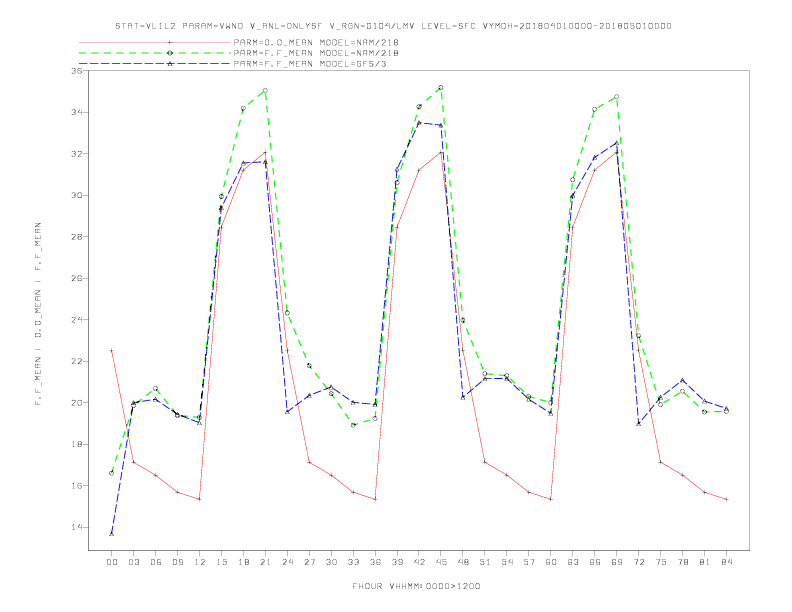Viewport: 792px width, 612px height.
Task: Click the blue dashed line legend sample
Action: (155, 64)
